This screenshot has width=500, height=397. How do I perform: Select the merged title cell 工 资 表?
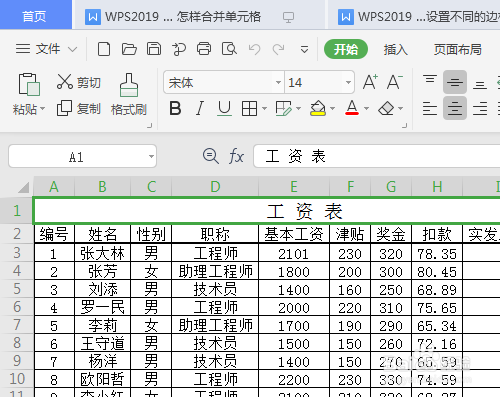[267, 211]
